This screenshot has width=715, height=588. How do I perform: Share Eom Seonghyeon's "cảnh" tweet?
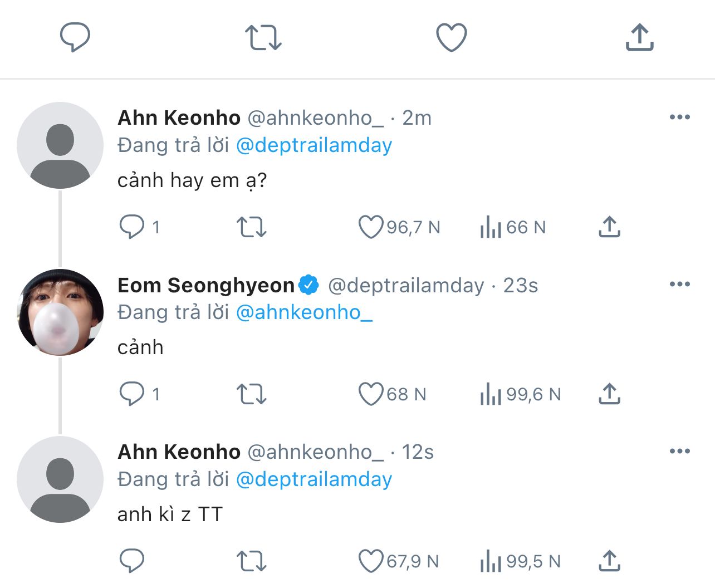pyautogui.click(x=609, y=394)
